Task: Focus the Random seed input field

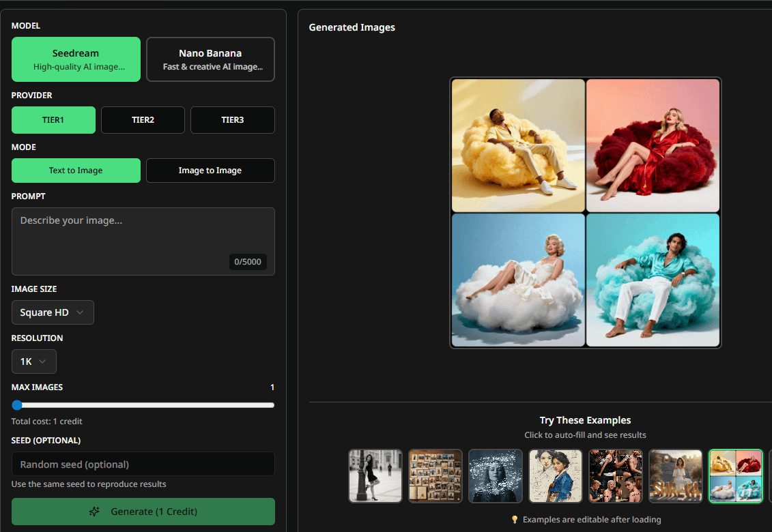Action: coord(143,464)
